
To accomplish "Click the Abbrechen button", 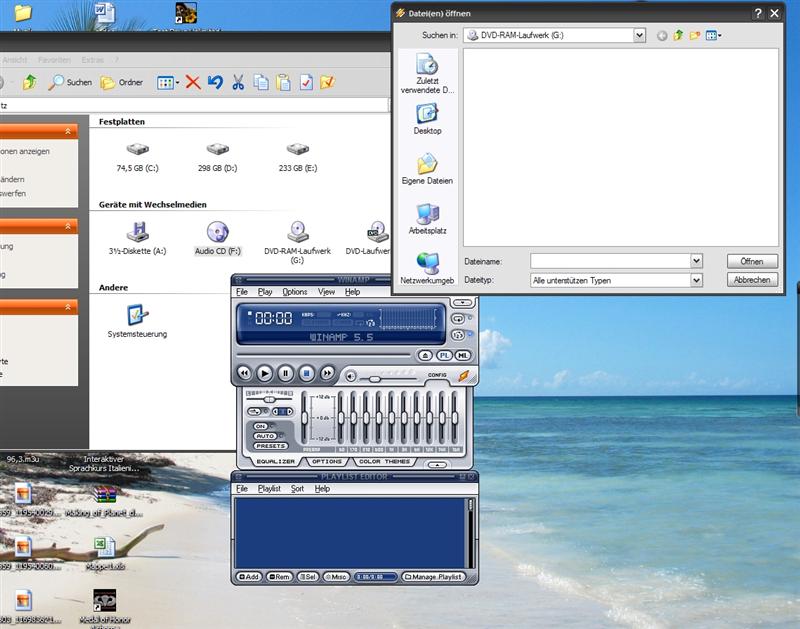I will (x=752, y=280).
